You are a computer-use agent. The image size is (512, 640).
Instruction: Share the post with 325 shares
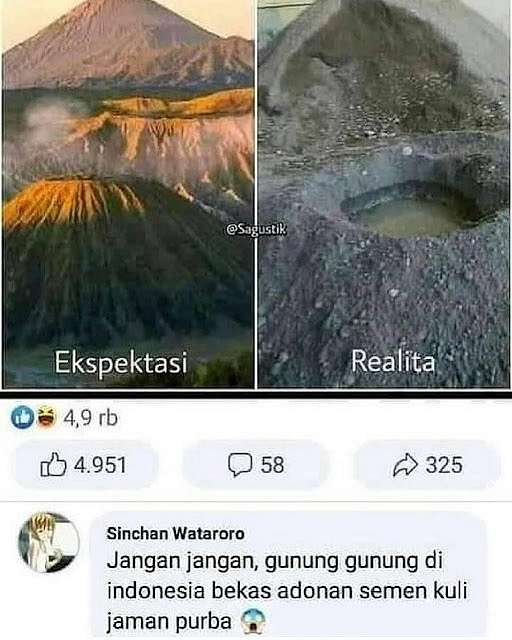point(427,465)
